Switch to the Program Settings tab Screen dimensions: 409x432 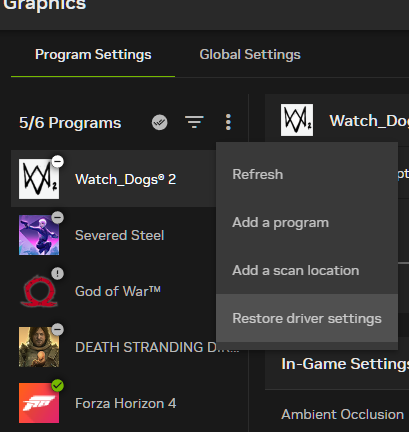93,55
